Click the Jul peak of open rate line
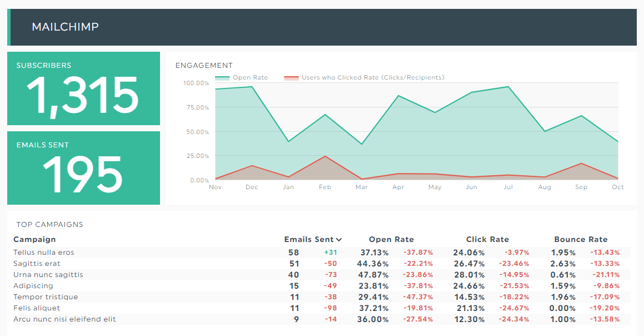Viewport: 644px width, 336px height. 508,87
